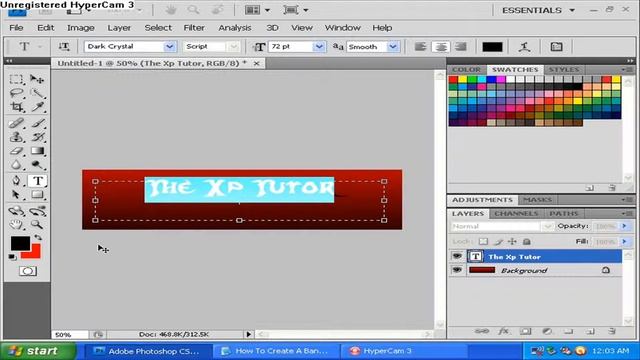The image size is (640, 360).
Task: Toggle Quick Mask mode
Action: pyautogui.click(x=27, y=271)
